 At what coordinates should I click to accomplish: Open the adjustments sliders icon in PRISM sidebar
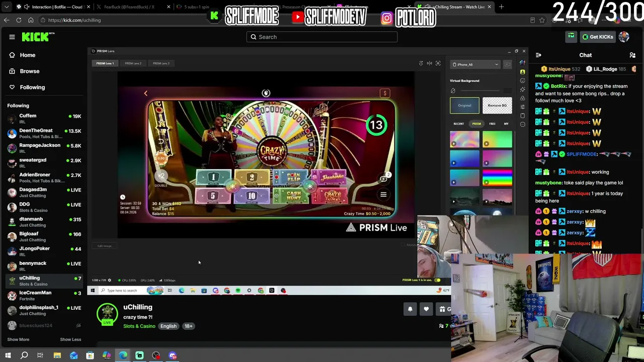[x=522, y=107]
